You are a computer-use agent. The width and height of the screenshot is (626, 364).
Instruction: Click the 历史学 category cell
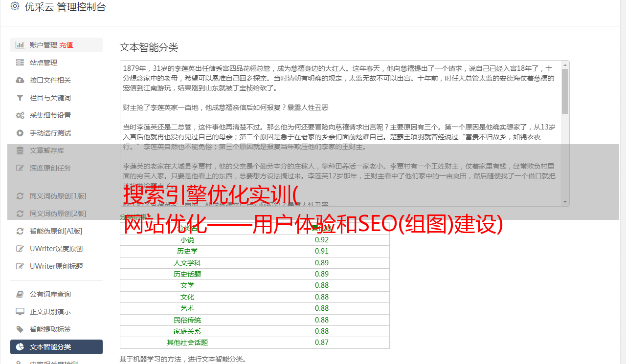(x=187, y=251)
